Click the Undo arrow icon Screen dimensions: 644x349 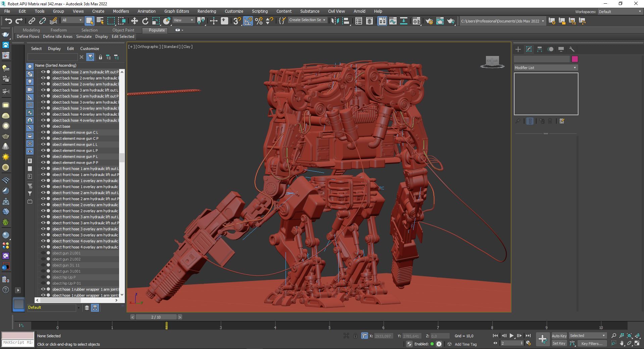8,21
